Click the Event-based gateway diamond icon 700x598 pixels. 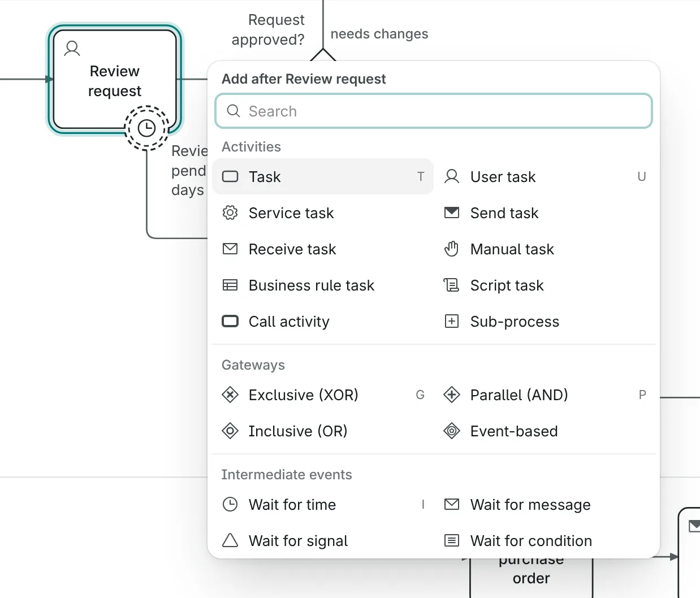tap(452, 431)
